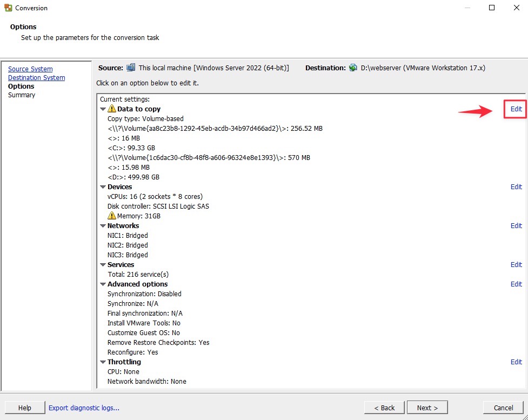Click Final synchronization: N/A row

tap(145, 313)
